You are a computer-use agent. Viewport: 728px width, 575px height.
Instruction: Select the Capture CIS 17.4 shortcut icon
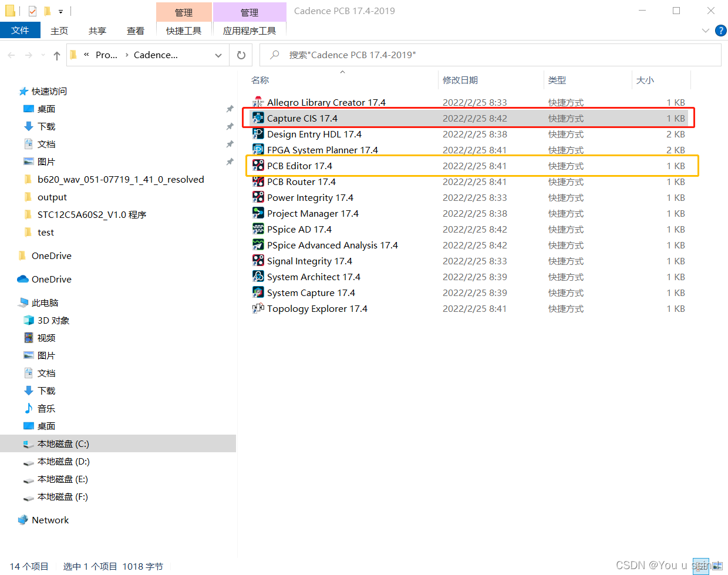click(258, 118)
